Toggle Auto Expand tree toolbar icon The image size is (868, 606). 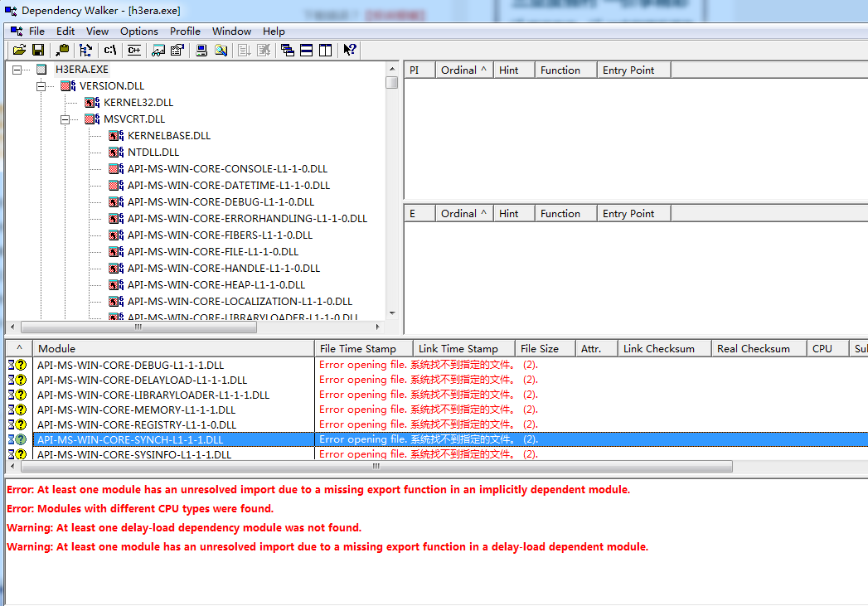pos(85,51)
